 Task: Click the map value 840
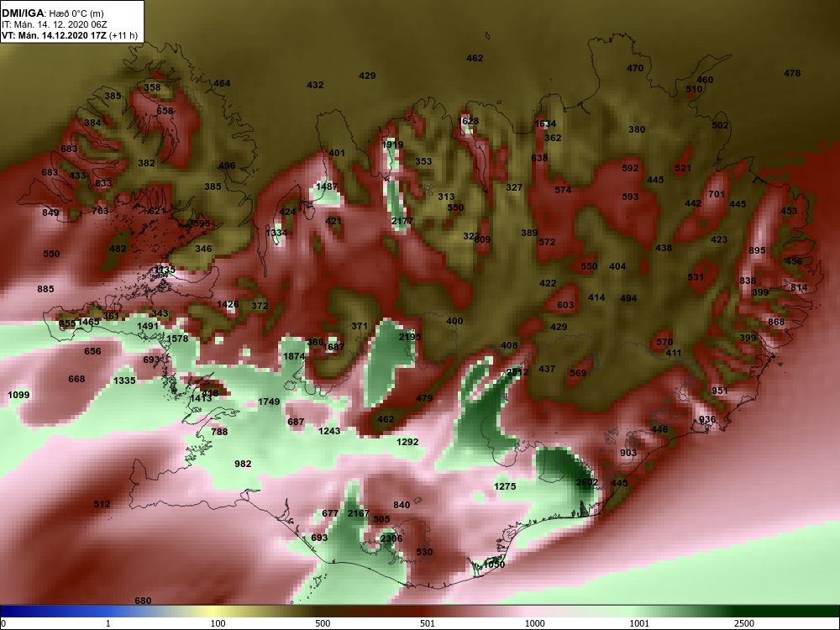402,505
